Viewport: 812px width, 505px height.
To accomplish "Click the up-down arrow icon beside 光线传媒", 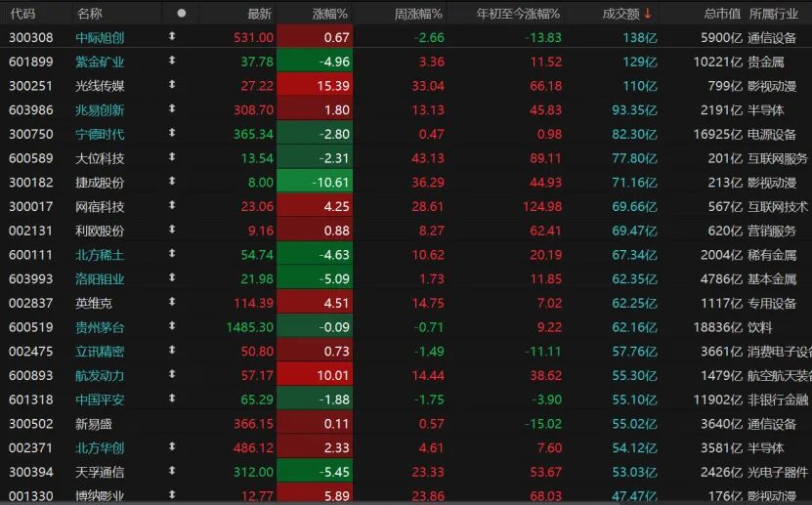I will 173,86.
